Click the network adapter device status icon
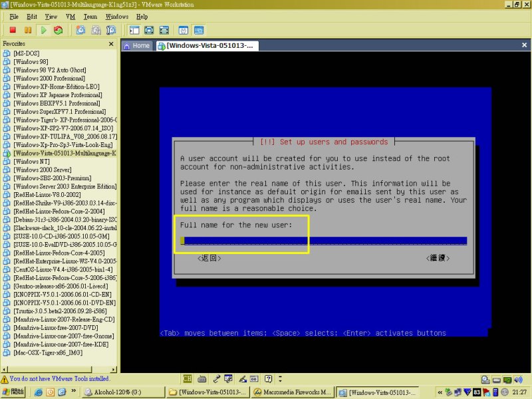The height and width of the screenshot is (399, 532). [x=507, y=380]
